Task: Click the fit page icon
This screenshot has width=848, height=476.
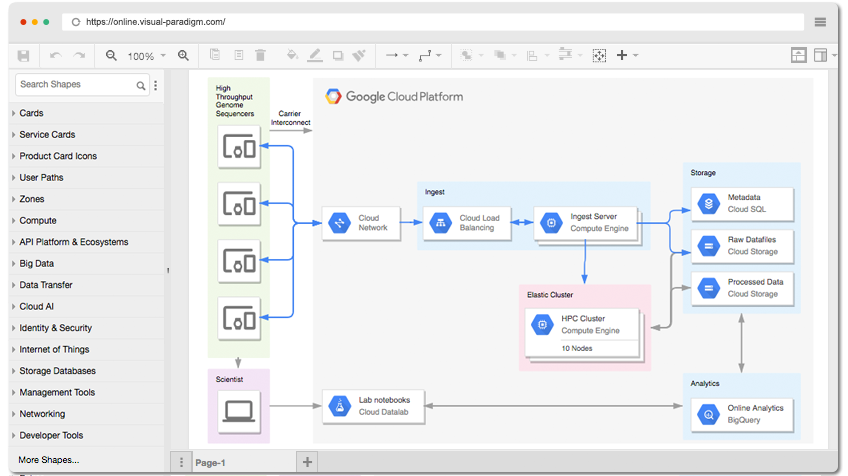Action: tap(599, 55)
